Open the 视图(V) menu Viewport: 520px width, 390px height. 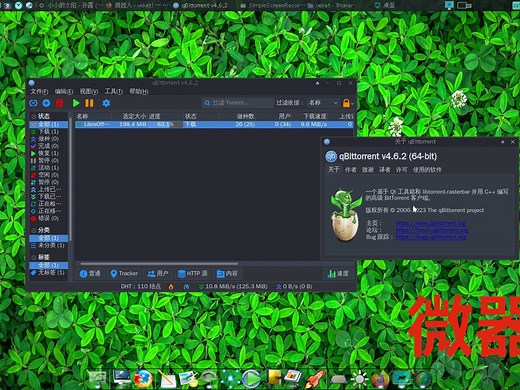click(89, 91)
